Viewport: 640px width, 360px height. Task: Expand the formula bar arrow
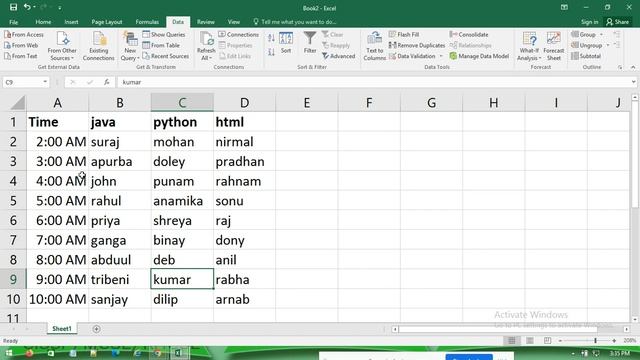(x=633, y=82)
